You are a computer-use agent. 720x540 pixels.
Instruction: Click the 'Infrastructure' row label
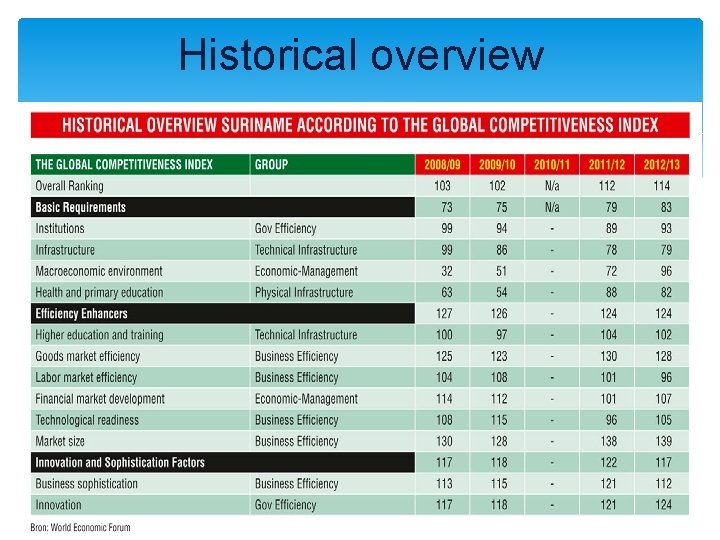point(65,250)
